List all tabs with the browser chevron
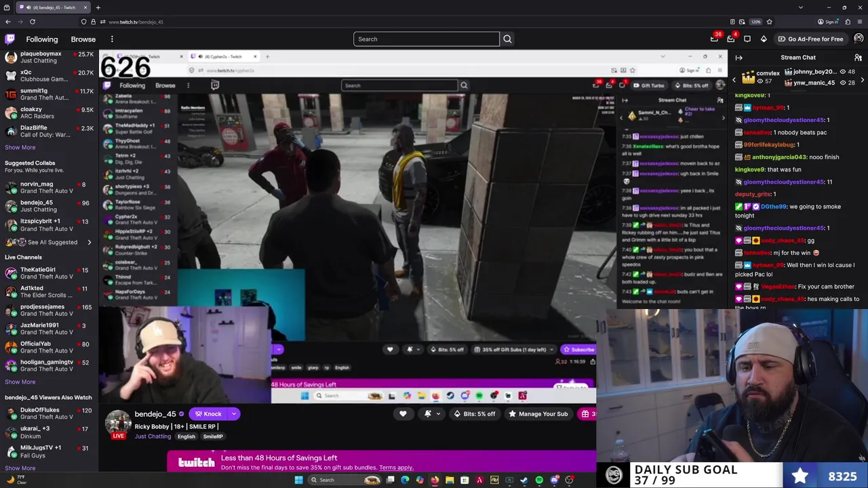 coord(801,7)
